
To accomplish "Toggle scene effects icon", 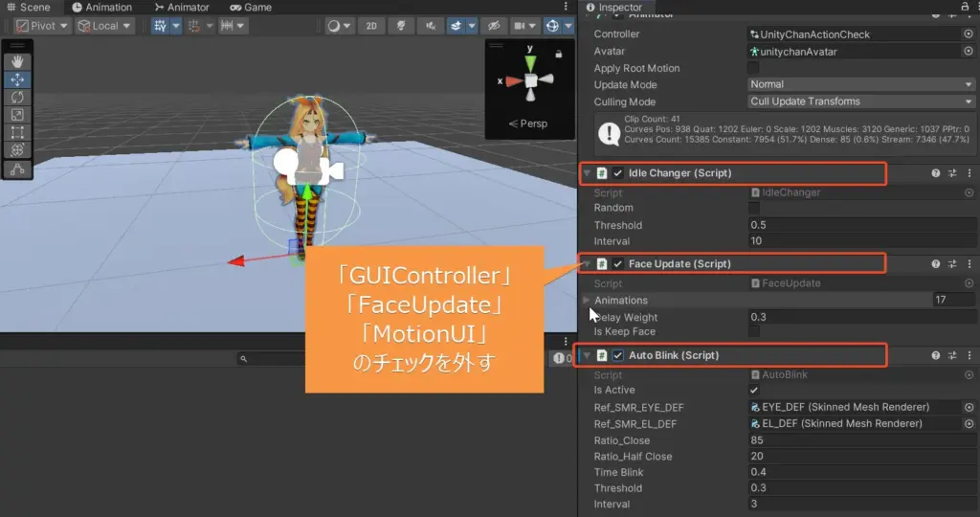I will coord(456,26).
